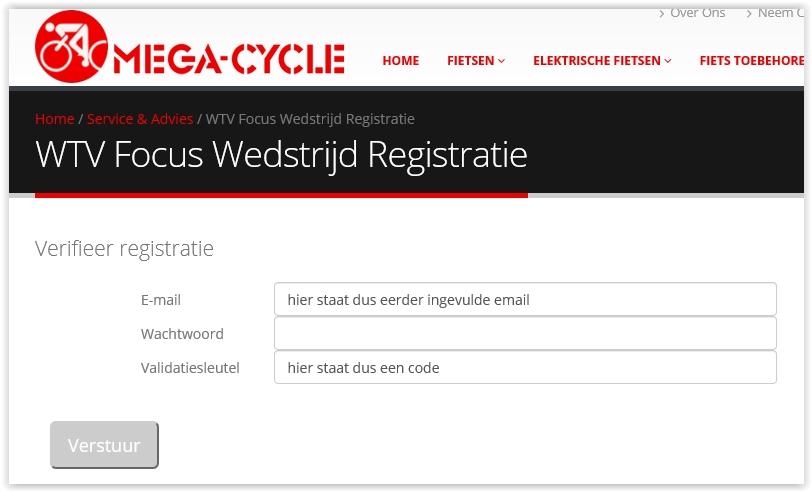
Task: Click into the Wachtwoord password field
Action: tap(525, 333)
